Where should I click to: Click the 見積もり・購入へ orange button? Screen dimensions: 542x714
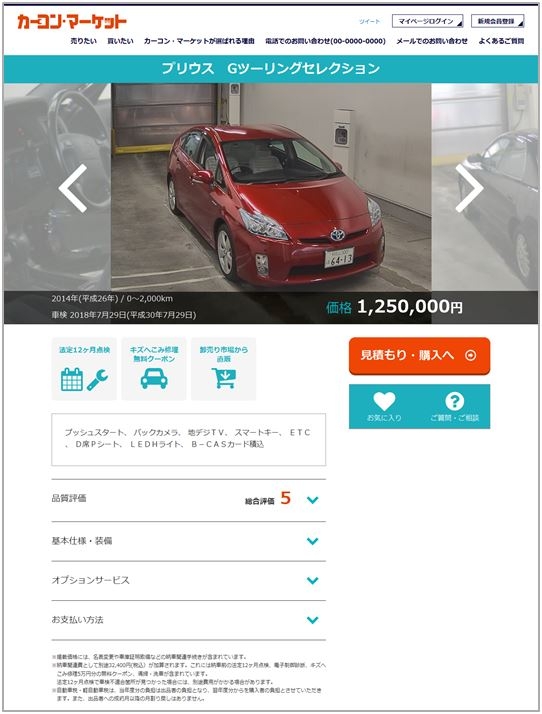419,356
